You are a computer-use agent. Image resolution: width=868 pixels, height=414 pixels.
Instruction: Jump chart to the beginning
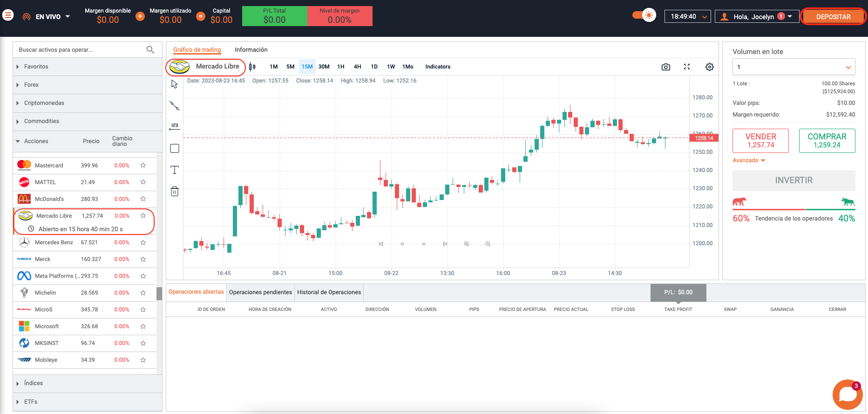point(381,244)
